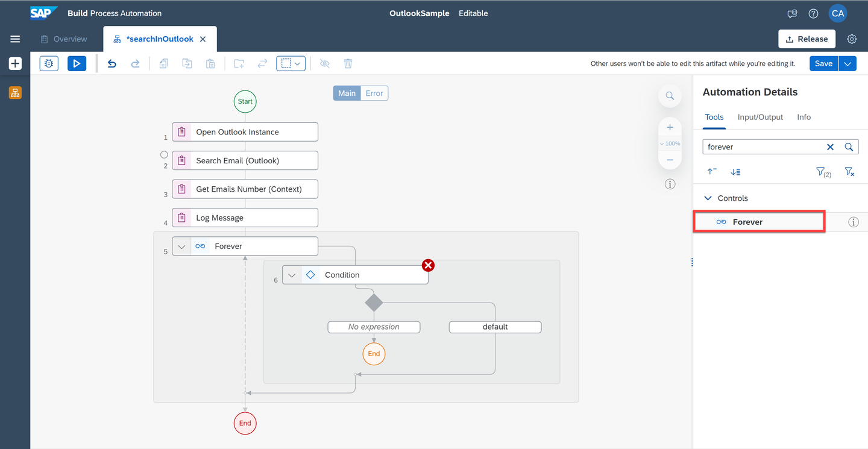
Task: Open the filter (2) icon
Action: click(x=823, y=172)
